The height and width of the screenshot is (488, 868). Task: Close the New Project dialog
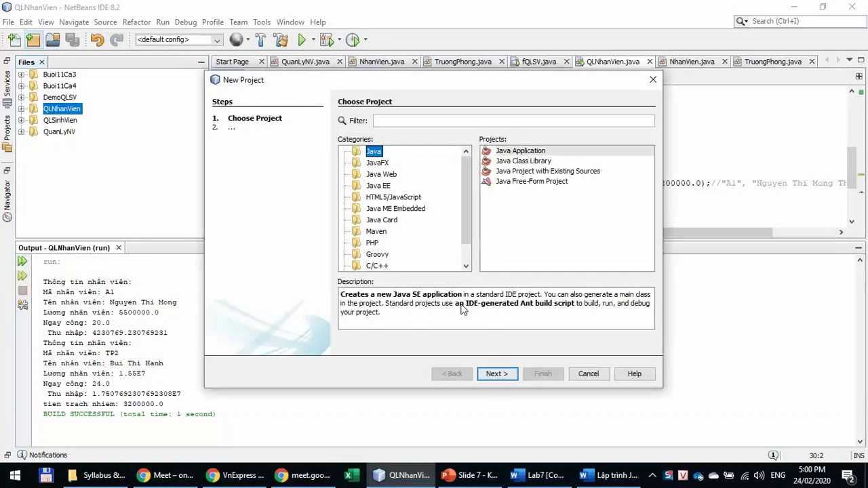pos(652,80)
